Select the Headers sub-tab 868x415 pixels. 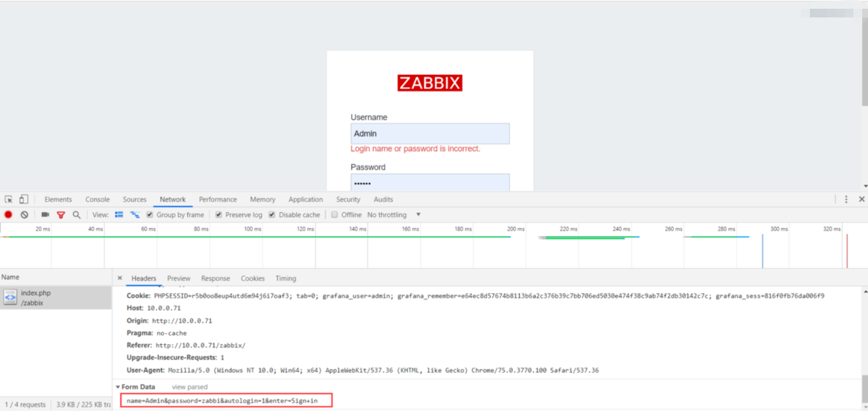pos(144,278)
